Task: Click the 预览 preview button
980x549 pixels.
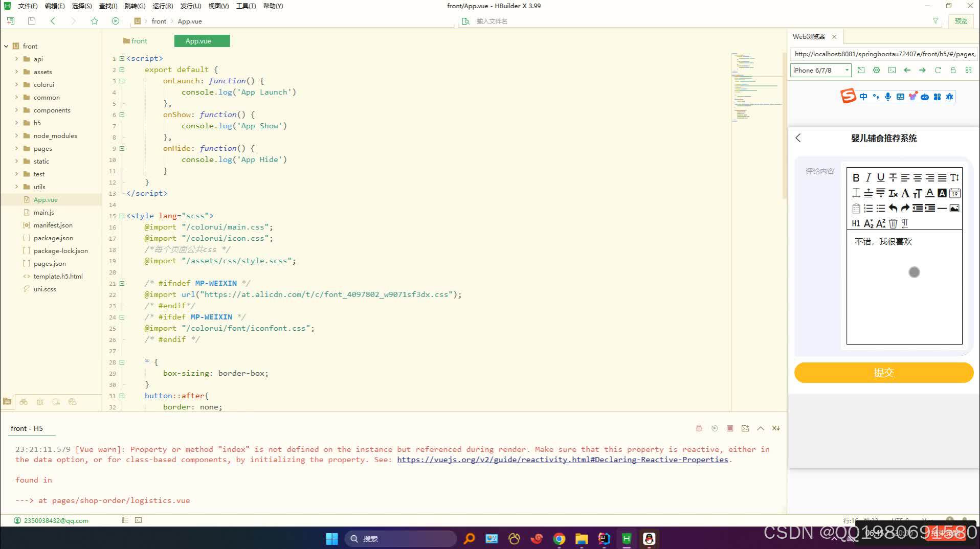Action: [961, 21]
